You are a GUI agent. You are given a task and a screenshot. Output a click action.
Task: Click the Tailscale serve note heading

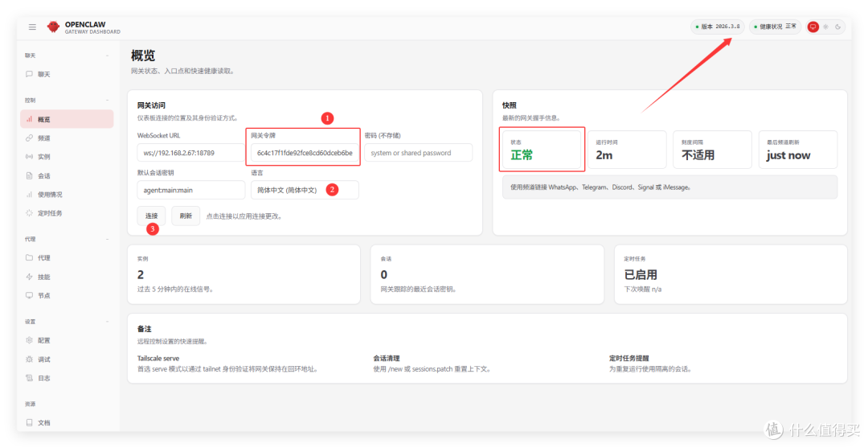tap(158, 358)
